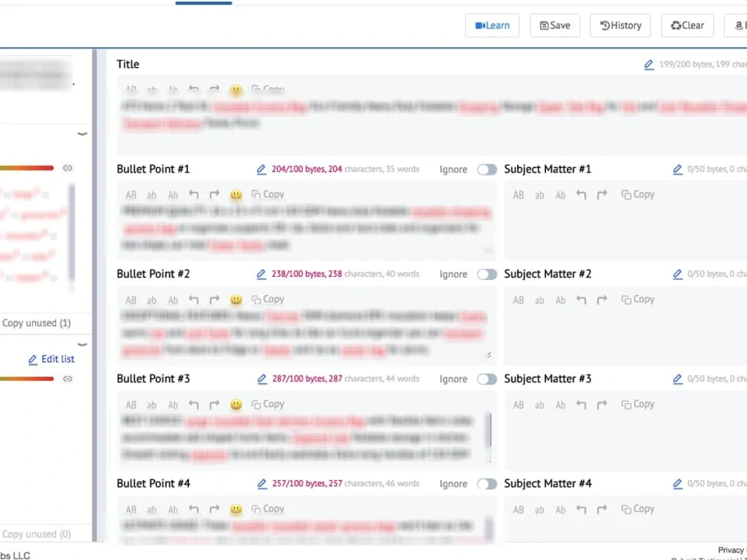The height and width of the screenshot is (560, 747).
Task: Apply capitalize Ab to Bullet Point #1
Action: pyautogui.click(x=173, y=194)
